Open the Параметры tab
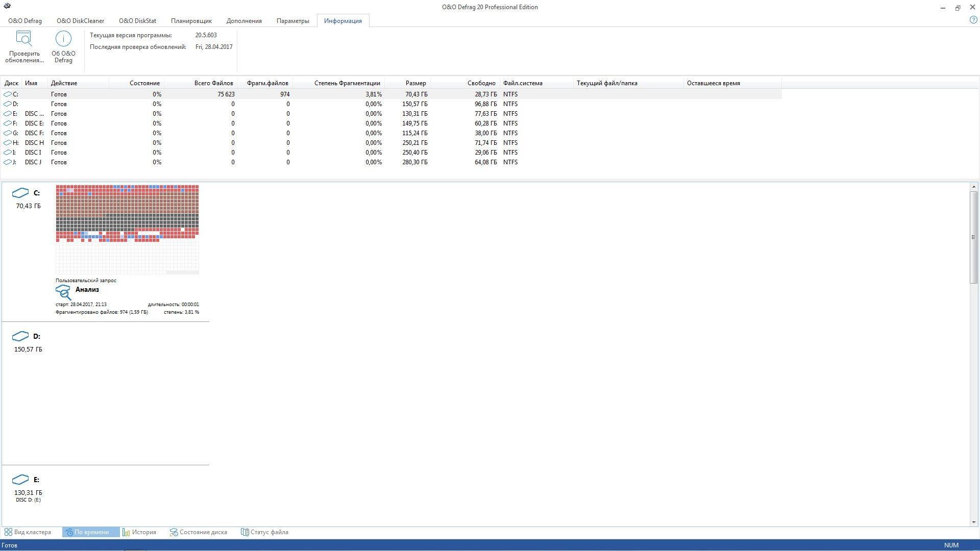 click(293, 21)
